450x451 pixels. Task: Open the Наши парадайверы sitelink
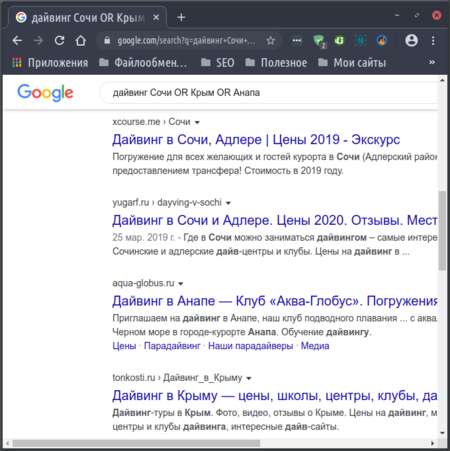pyautogui.click(x=250, y=346)
